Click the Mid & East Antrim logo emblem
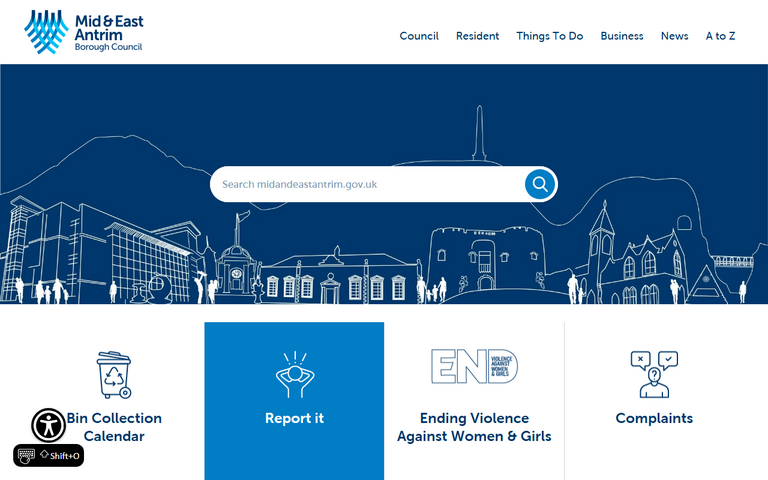 pyautogui.click(x=47, y=32)
